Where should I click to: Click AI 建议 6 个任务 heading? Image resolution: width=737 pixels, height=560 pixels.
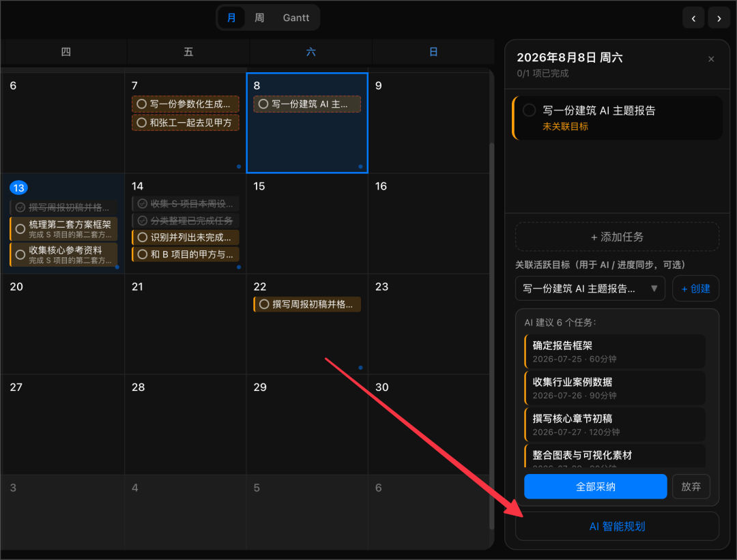pyautogui.click(x=560, y=322)
